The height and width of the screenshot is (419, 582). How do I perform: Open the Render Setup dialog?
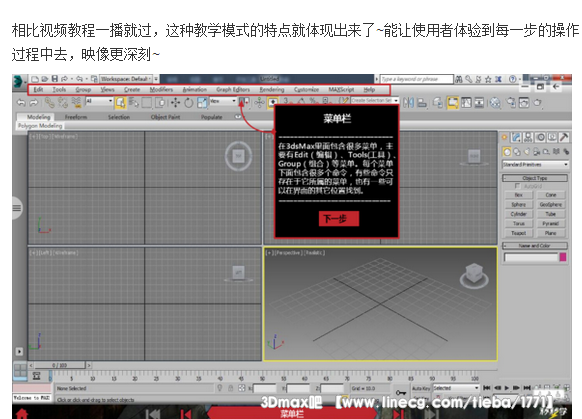pyautogui.click(x=511, y=102)
